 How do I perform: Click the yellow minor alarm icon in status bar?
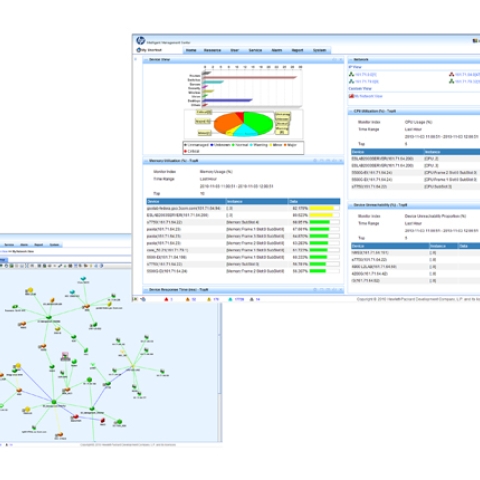coord(209,299)
